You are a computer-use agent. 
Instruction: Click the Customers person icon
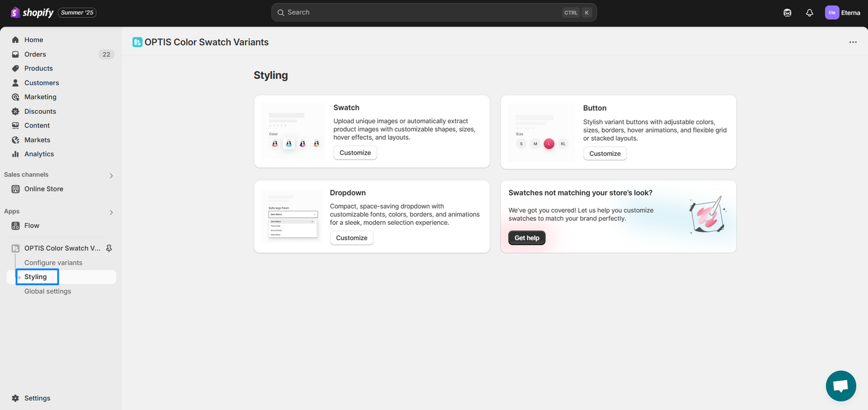coord(15,83)
